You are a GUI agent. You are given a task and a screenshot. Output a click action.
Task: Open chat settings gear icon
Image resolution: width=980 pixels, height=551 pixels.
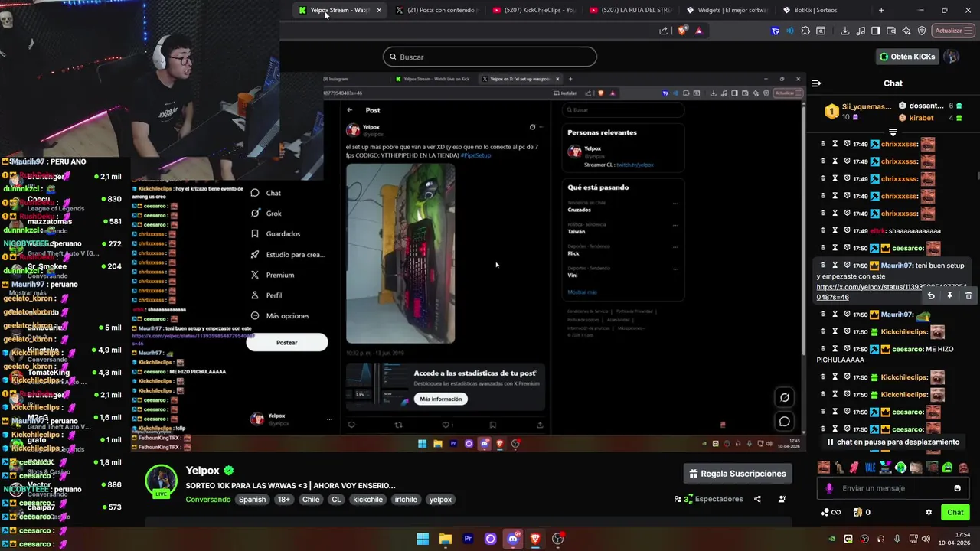(x=929, y=513)
